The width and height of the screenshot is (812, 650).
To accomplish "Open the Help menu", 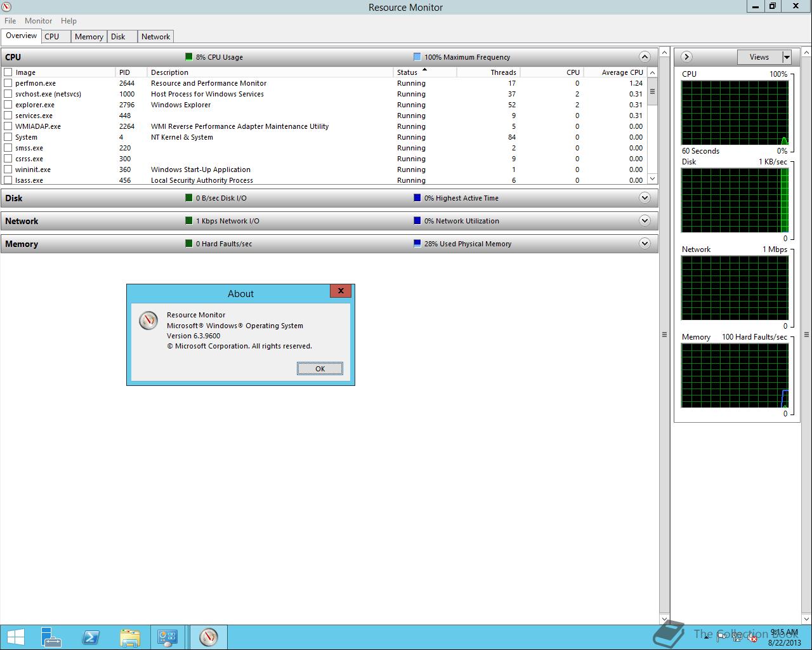I will coord(69,20).
